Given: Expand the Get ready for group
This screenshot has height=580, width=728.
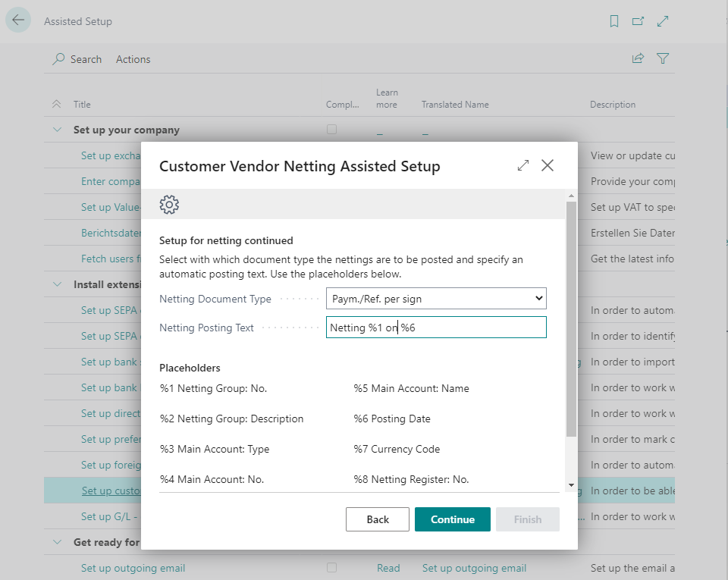Looking at the screenshot, I should [x=57, y=542].
